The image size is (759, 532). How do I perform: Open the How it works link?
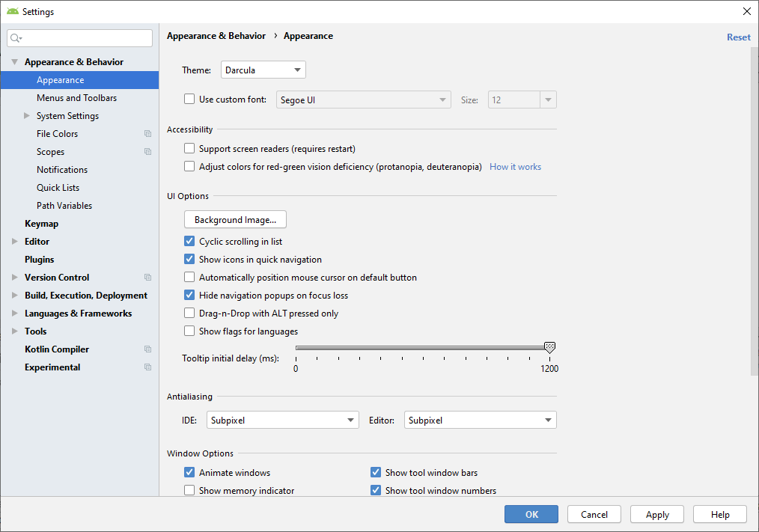pos(515,167)
